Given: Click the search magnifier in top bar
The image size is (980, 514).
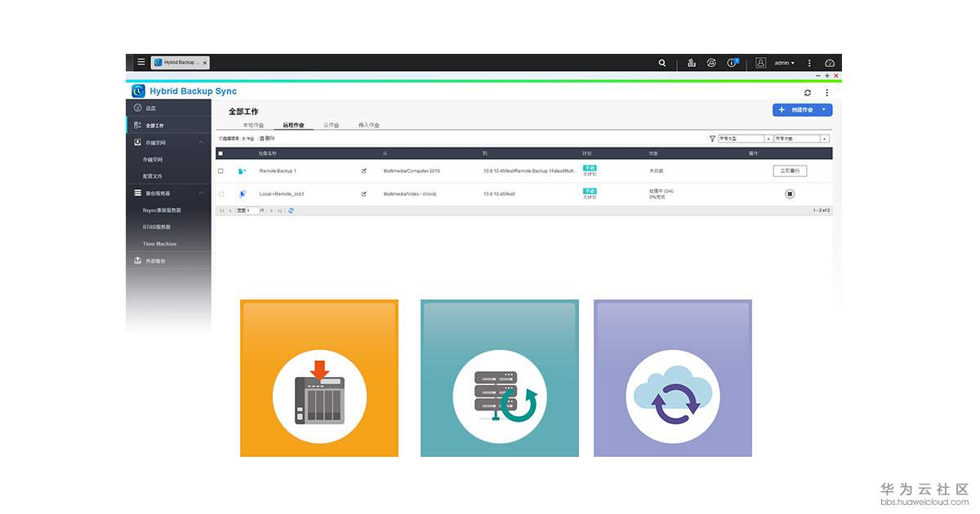Looking at the screenshot, I should click(x=662, y=63).
